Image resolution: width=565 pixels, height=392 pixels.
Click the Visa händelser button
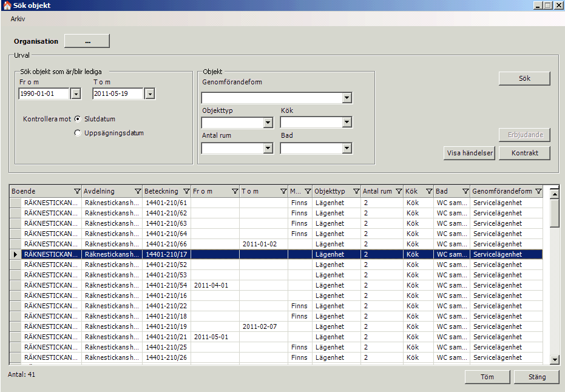click(470, 153)
